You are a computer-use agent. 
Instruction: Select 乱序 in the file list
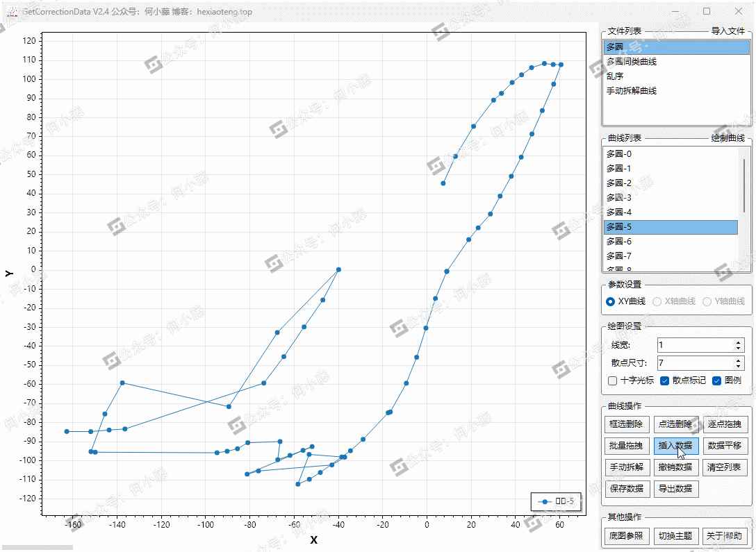(x=615, y=76)
